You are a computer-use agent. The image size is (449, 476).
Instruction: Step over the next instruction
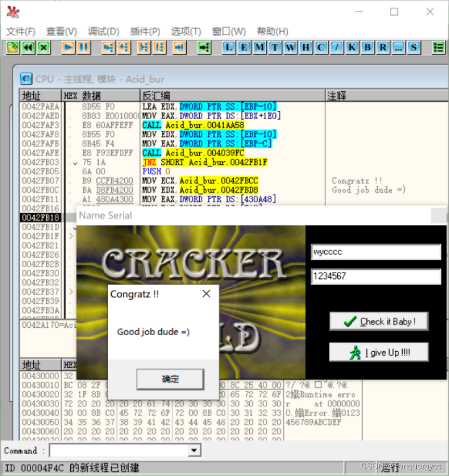(123, 47)
